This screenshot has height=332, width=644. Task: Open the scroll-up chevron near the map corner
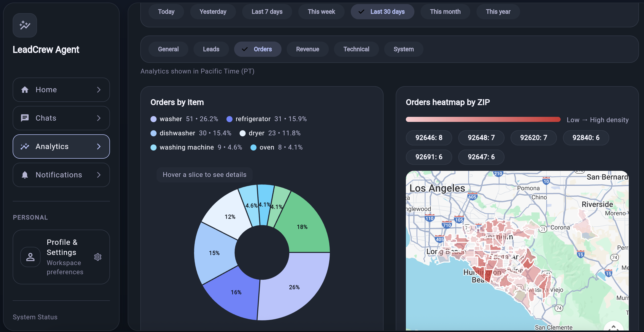614,327
